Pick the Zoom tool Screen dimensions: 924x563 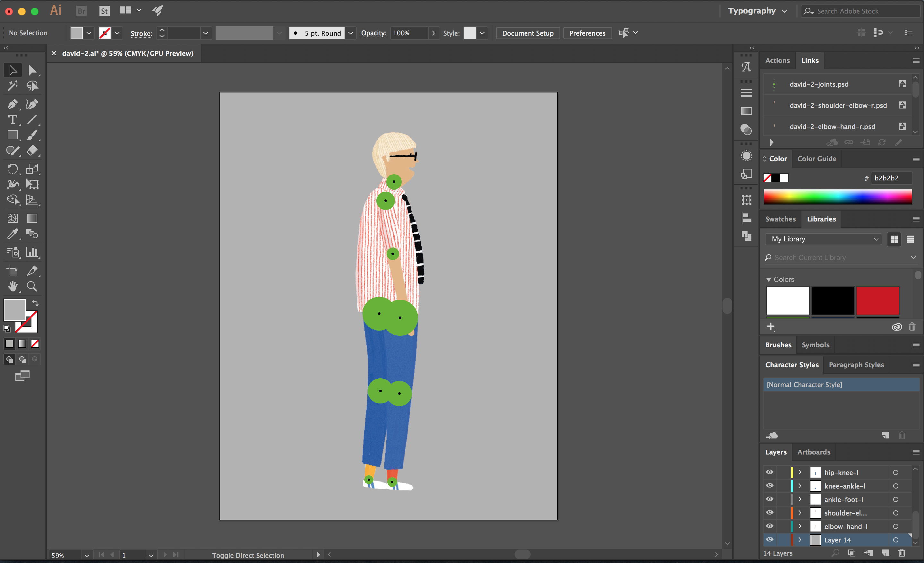tap(32, 287)
